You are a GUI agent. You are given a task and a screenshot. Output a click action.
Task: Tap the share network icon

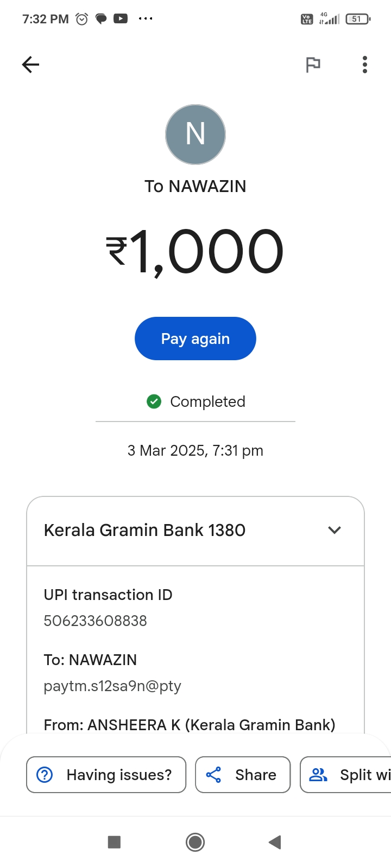pos(213,775)
